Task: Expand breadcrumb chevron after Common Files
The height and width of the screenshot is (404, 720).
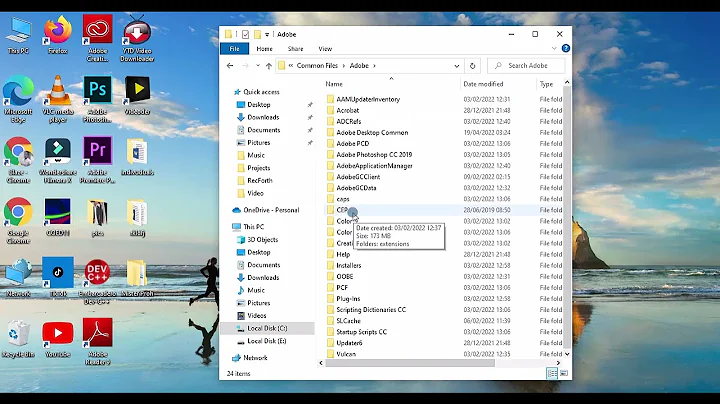Action: click(343, 66)
